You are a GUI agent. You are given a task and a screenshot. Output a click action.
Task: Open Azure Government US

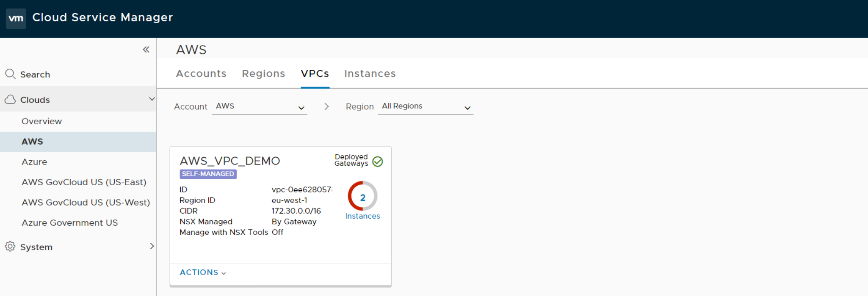click(70, 223)
